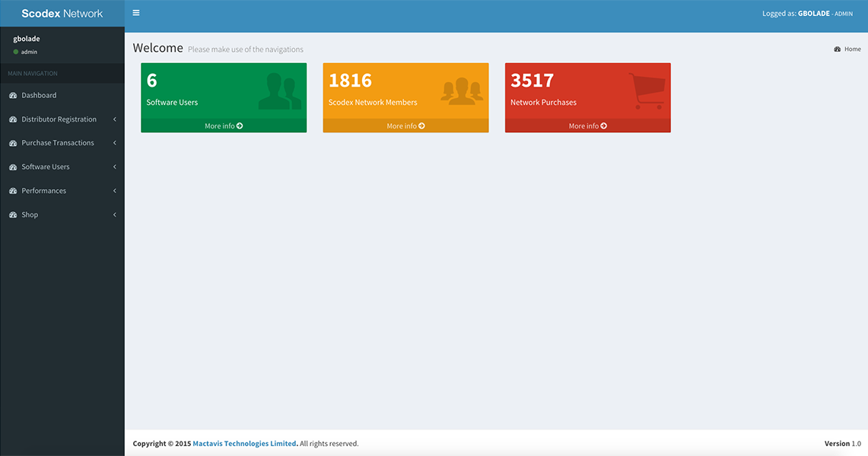Click the Shop sidebar icon

[13, 215]
